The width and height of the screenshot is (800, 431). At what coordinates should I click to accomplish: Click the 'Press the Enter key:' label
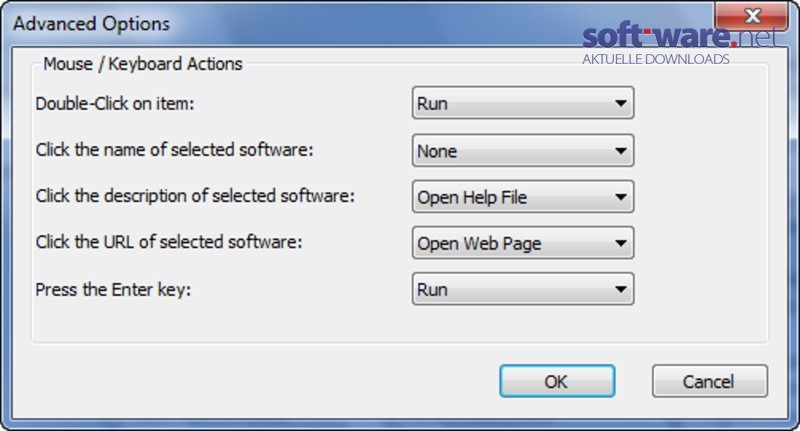click(x=113, y=290)
